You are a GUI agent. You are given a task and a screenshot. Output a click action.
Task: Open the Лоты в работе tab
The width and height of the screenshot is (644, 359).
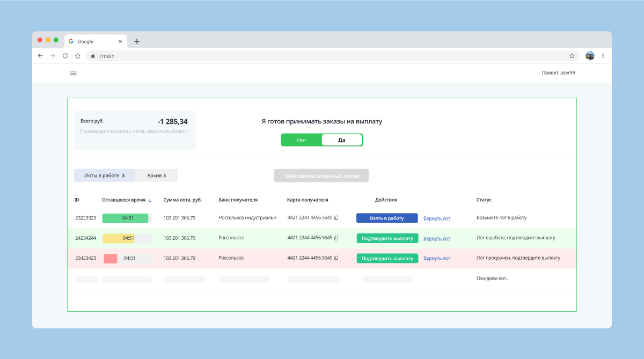pyautogui.click(x=105, y=175)
